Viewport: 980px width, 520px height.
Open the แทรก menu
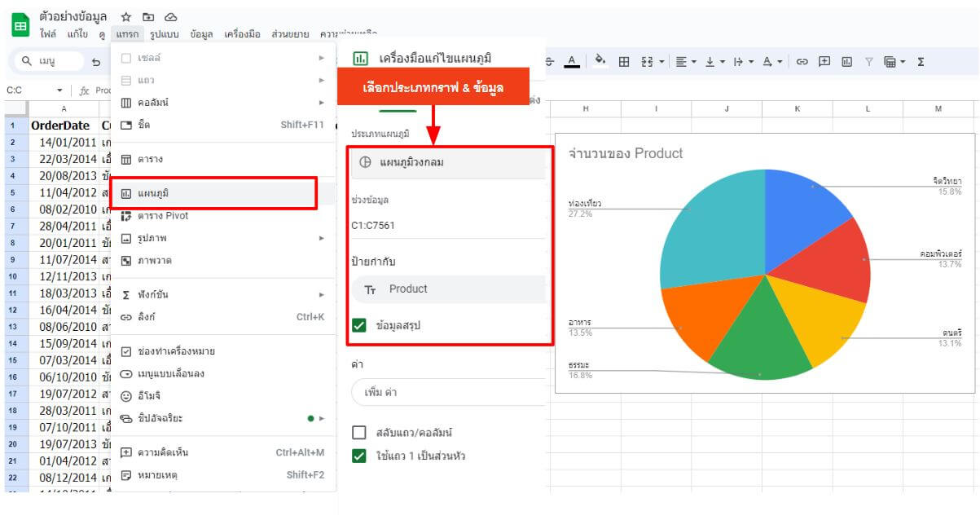coord(127,33)
